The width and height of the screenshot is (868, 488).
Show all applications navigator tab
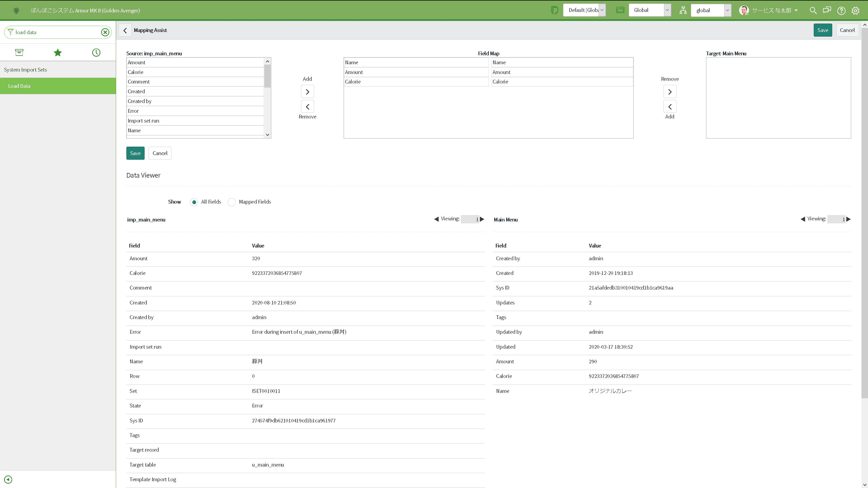[19, 53]
